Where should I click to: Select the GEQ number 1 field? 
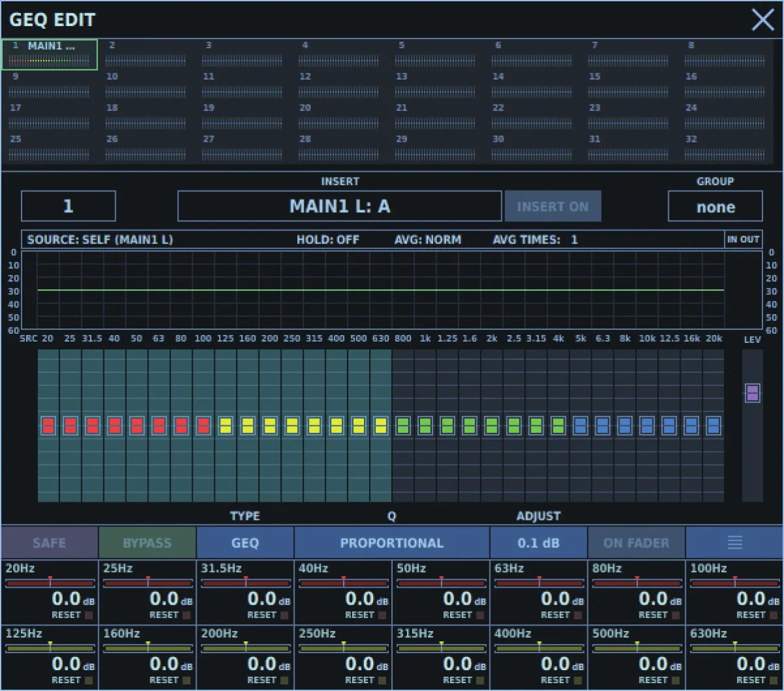tap(69, 206)
